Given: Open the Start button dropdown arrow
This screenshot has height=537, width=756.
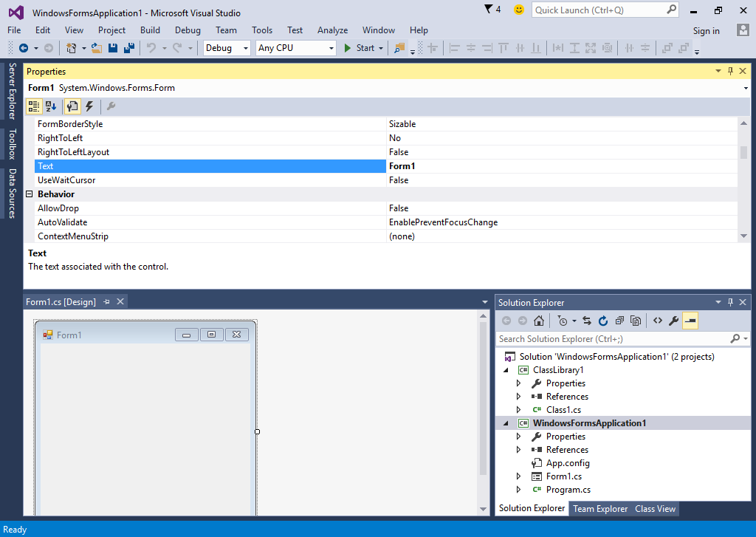Looking at the screenshot, I should click(x=381, y=48).
